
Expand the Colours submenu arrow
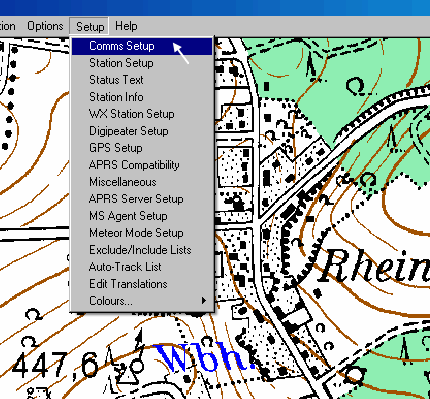(x=204, y=301)
